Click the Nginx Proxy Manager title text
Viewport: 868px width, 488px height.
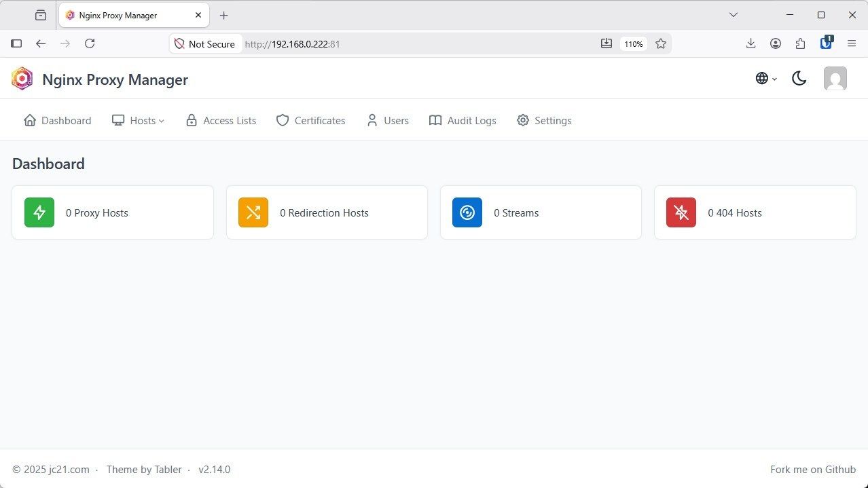pyautogui.click(x=115, y=79)
